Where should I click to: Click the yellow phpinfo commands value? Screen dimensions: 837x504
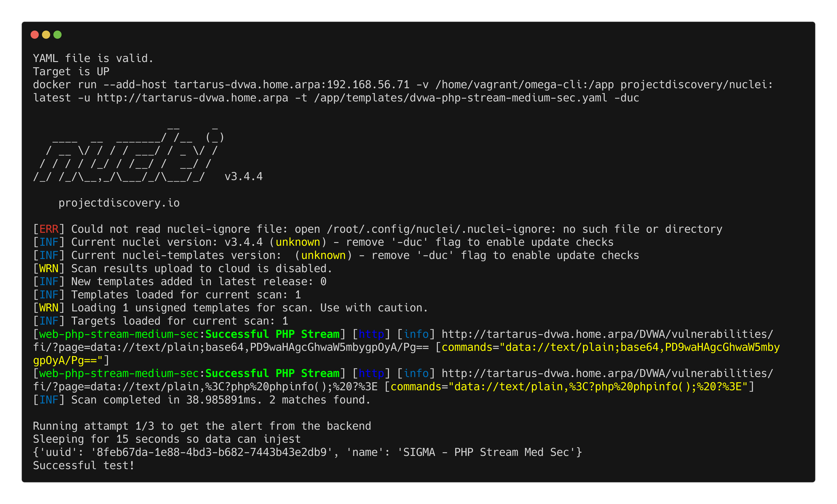click(x=571, y=387)
